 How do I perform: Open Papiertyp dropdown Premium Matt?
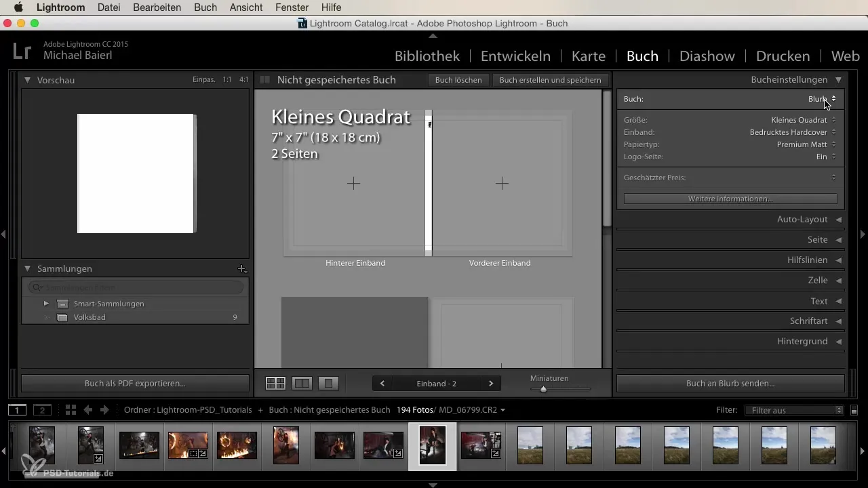(x=807, y=144)
